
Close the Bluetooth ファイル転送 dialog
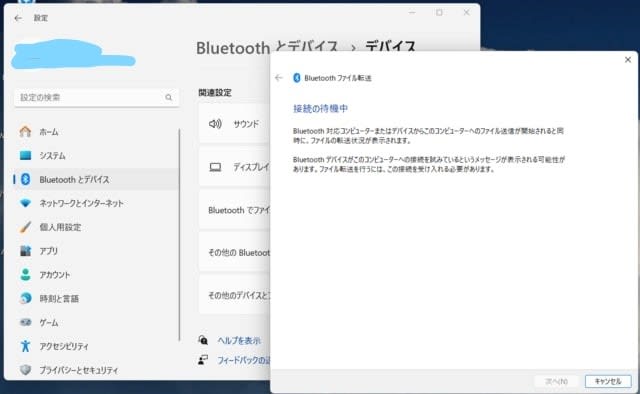coord(628,60)
